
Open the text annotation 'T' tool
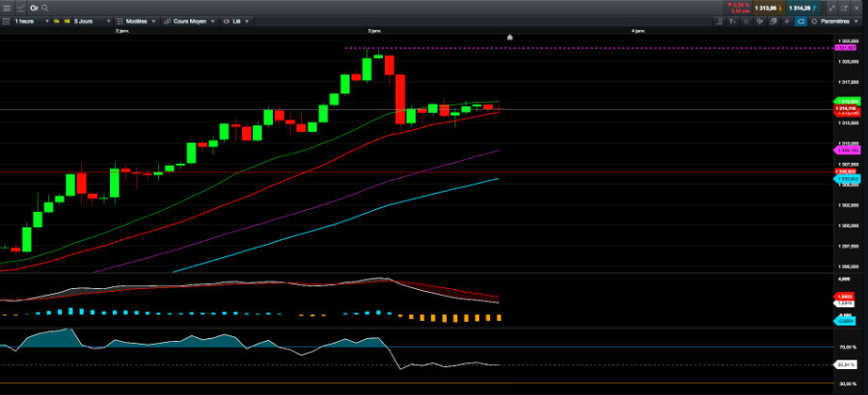coord(732,21)
